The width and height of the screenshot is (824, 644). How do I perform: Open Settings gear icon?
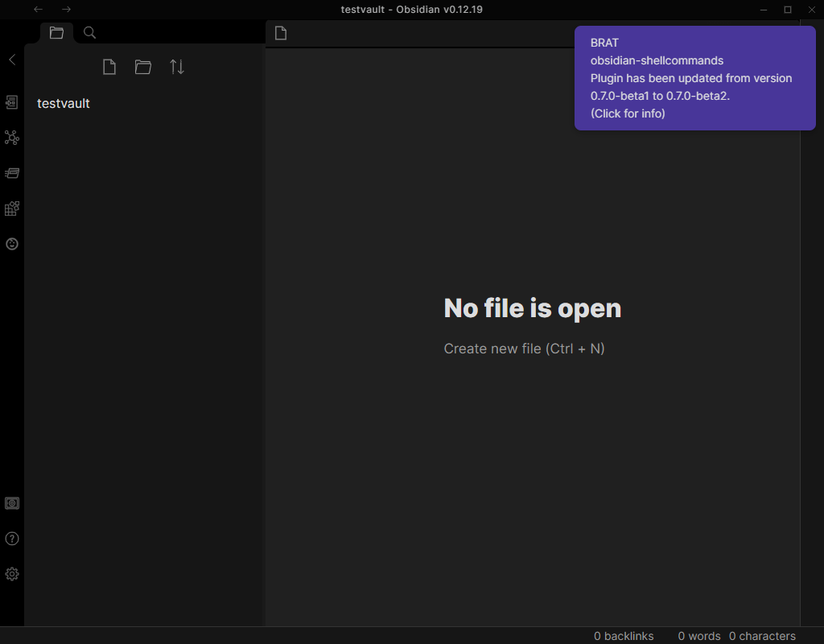click(x=12, y=574)
